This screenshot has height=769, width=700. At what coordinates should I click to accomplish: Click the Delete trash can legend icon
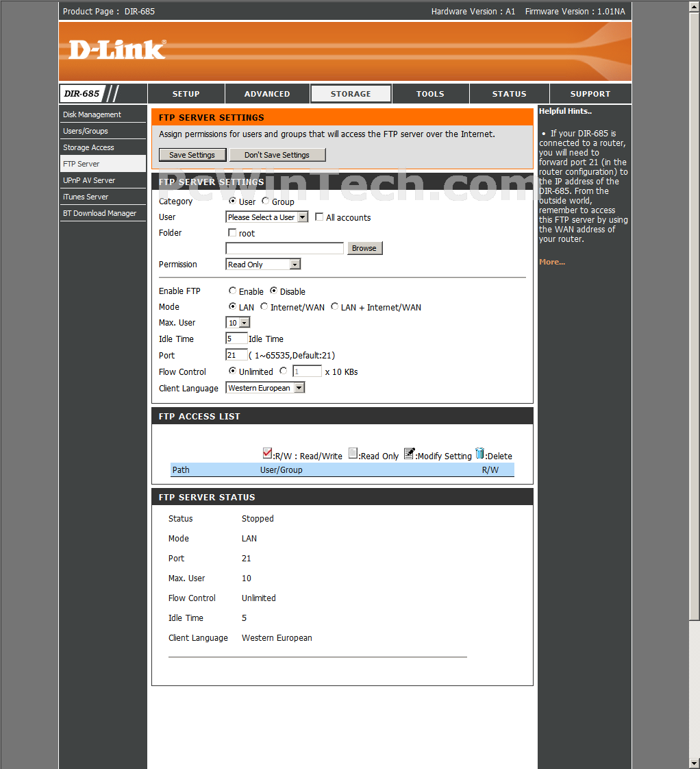(479, 454)
